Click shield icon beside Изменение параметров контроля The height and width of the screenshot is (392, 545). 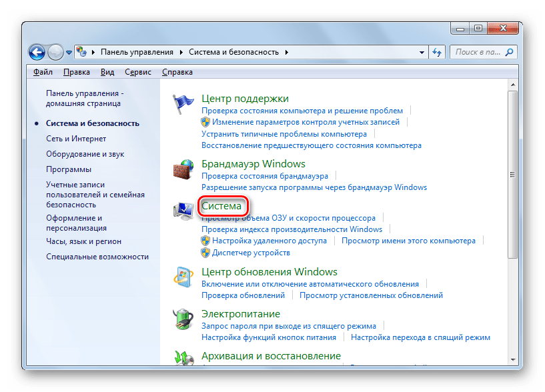pos(205,122)
